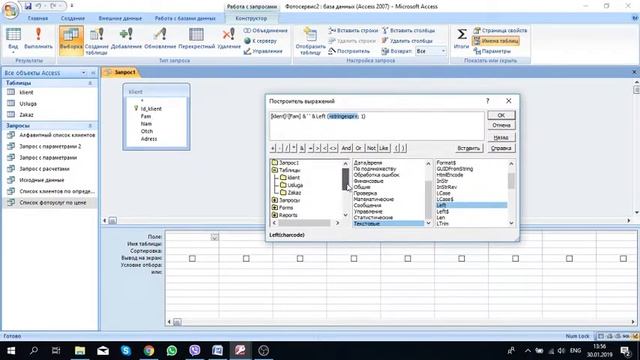The image size is (640, 360).
Task: Open the Вид (View) button in ribbon
Action: tap(13, 40)
